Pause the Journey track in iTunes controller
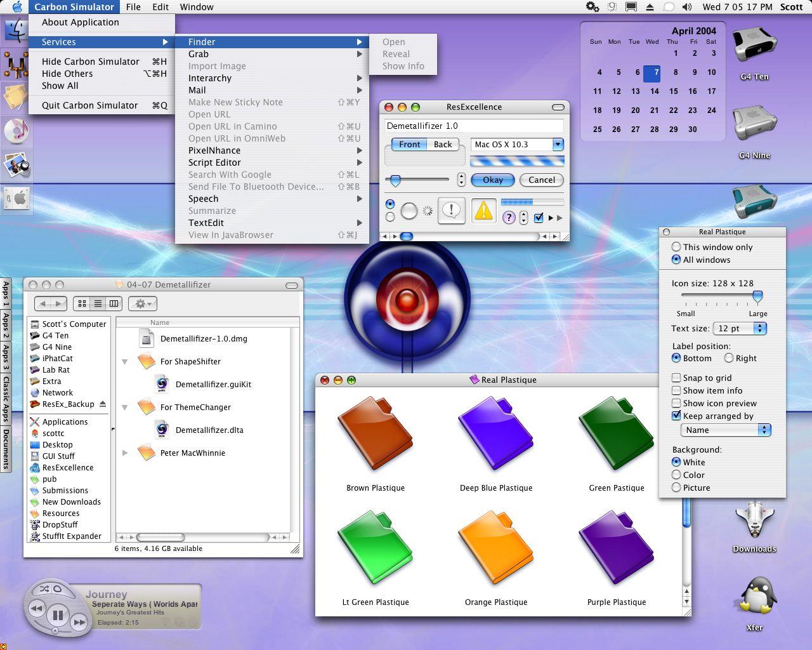 (58, 614)
